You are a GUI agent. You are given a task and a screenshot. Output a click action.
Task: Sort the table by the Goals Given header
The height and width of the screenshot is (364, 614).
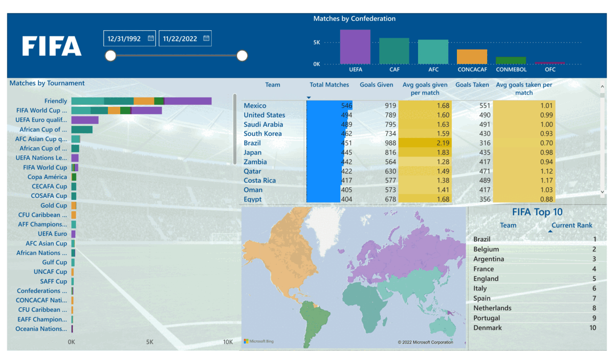[376, 84]
